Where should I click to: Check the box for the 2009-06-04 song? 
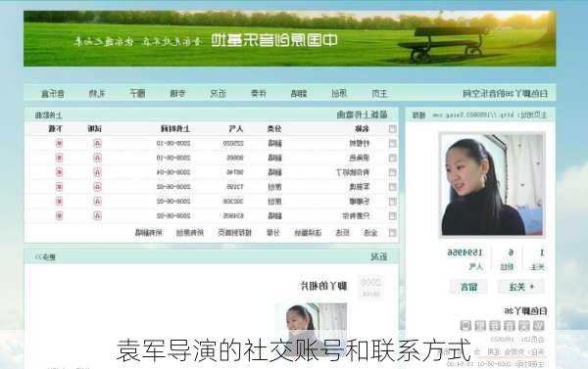tap(392, 172)
